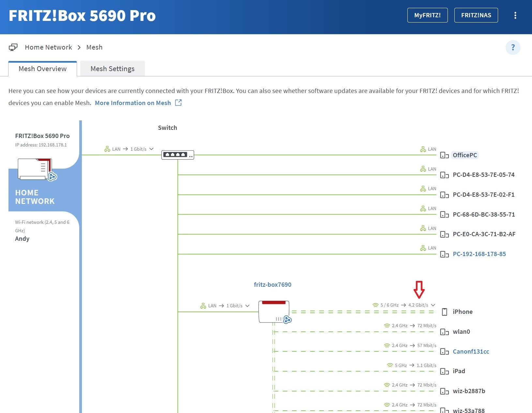Viewport: 532px width, 413px height.
Task: Click the external link icon beside Mesh info
Action: 178,103
